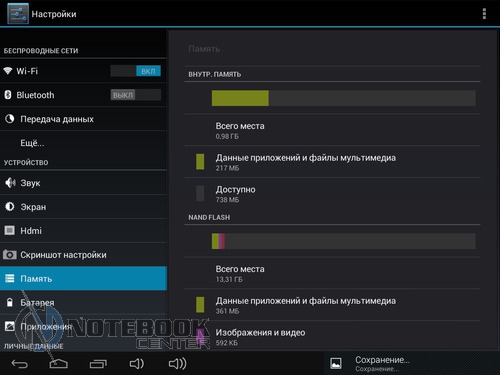This screenshot has height=375, width=500.
Task: Open the Сохранение... screenshot notification
Action: pos(412,363)
